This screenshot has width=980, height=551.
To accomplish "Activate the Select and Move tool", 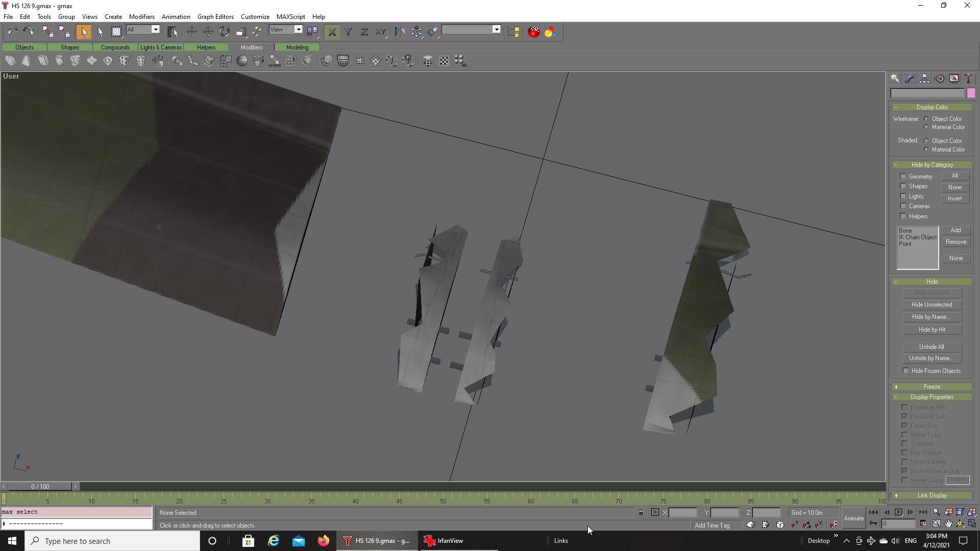I will 192,32.
